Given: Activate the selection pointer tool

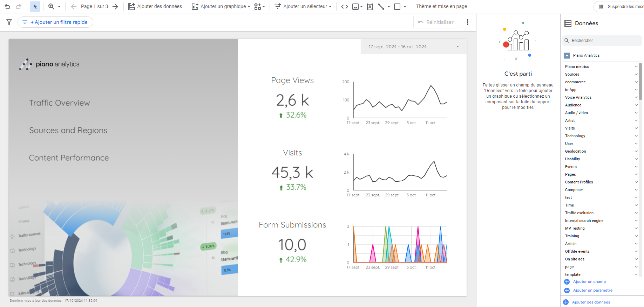Looking at the screenshot, I should pos(35,6).
